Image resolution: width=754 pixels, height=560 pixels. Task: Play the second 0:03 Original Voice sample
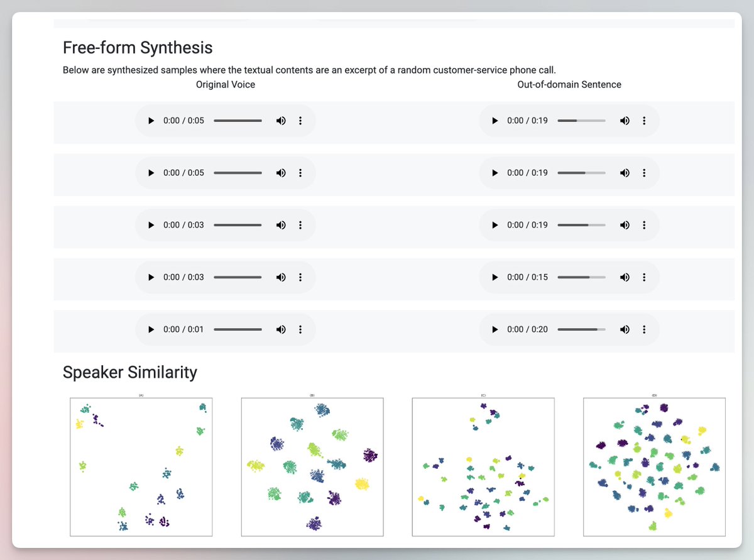[x=151, y=277]
